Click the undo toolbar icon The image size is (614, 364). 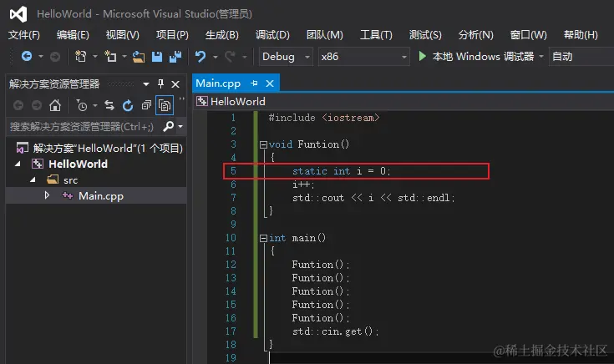(x=200, y=57)
